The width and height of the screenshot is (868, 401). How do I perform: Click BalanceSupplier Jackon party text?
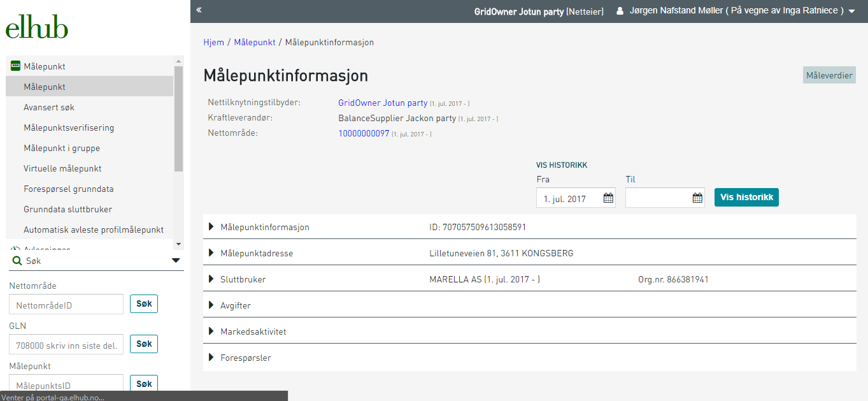click(x=397, y=118)
